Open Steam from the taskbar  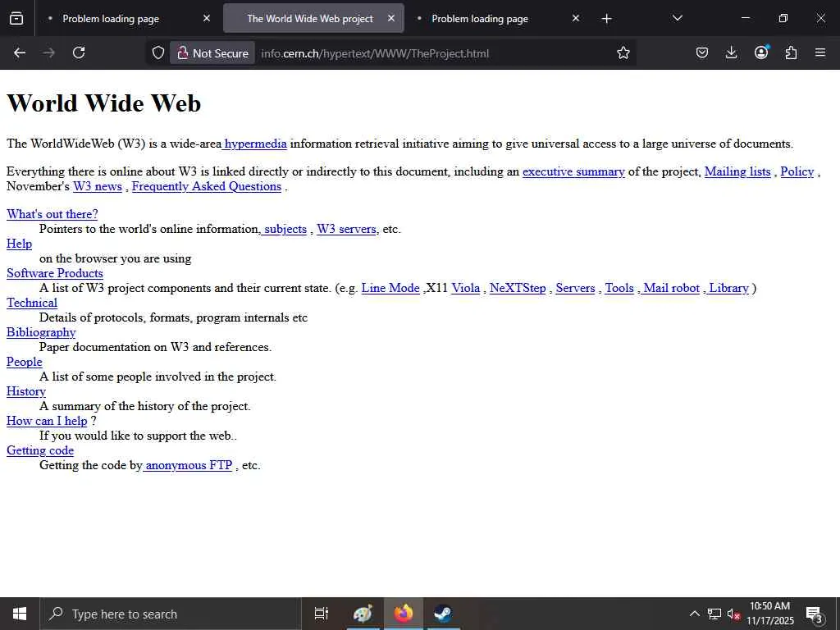(x=442, y=614)
